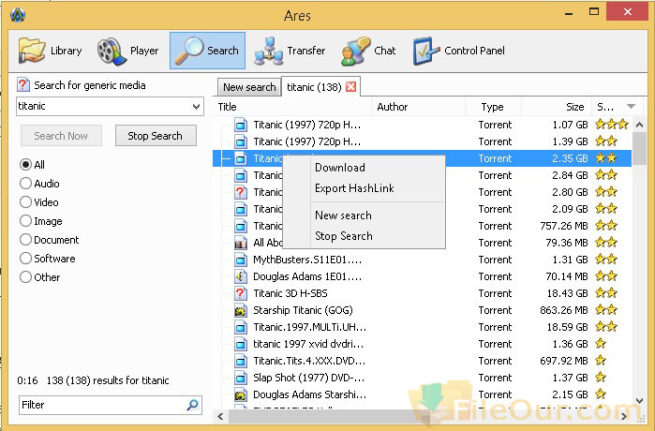Open the Control Panel section
This screenshot has height=431, width=655.
[x=458, y=51]
